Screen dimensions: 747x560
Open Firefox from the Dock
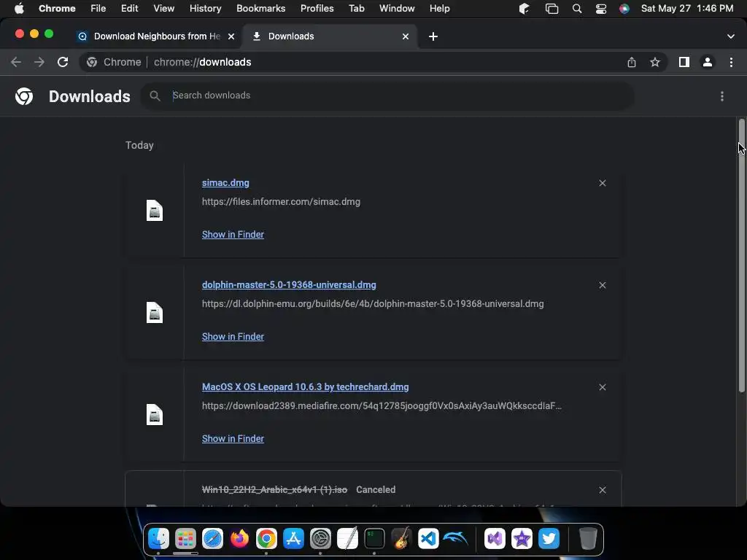coord(239,539)
